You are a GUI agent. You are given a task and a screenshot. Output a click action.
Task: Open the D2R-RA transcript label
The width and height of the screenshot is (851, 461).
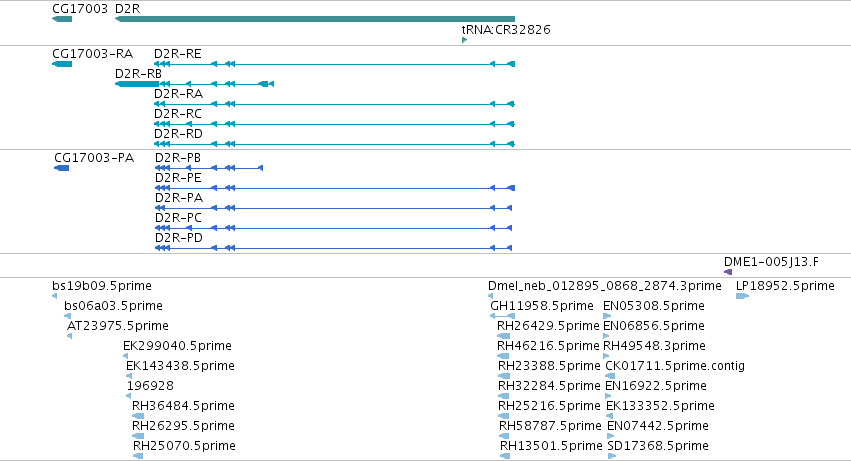point(179,93)
